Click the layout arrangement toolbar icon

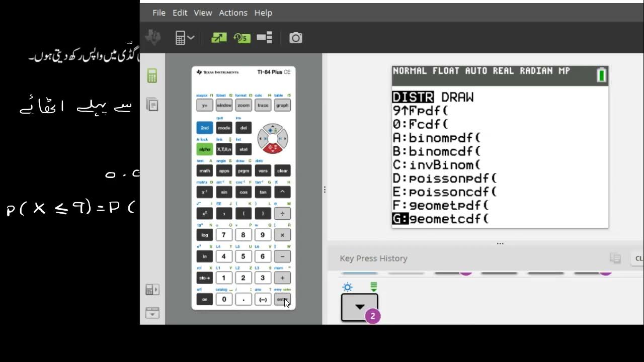tap(265, 38)
